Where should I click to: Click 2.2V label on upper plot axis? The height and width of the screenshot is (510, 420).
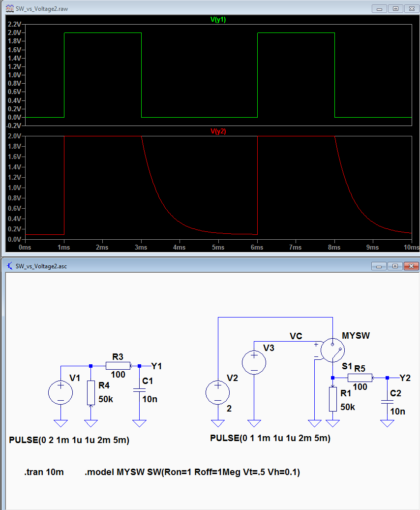click(14, 24)
